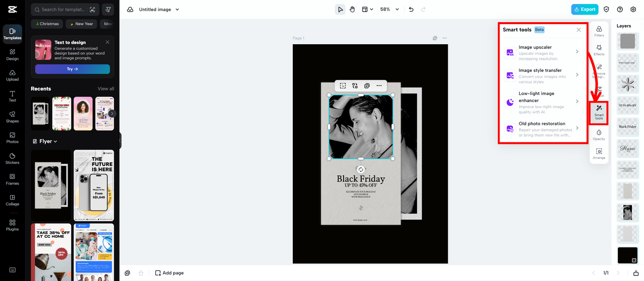Click the Export button

coord(584,10)
